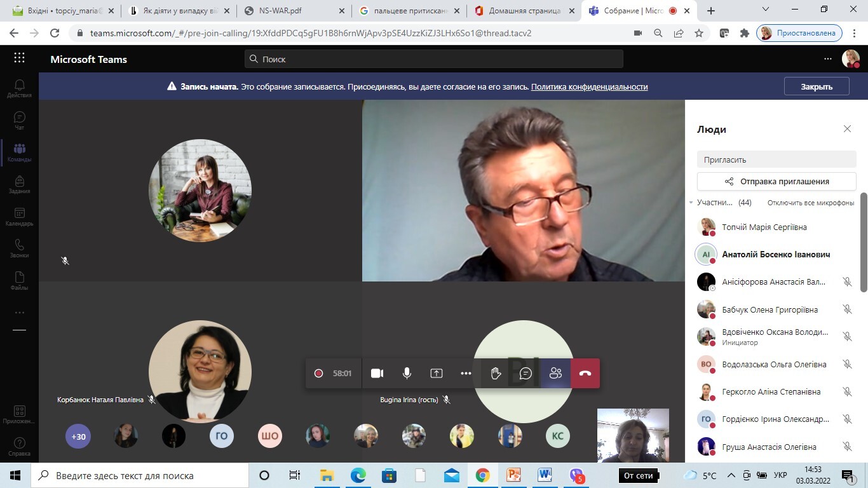
Task: Go back in the browser
Action: click(14, 33)
